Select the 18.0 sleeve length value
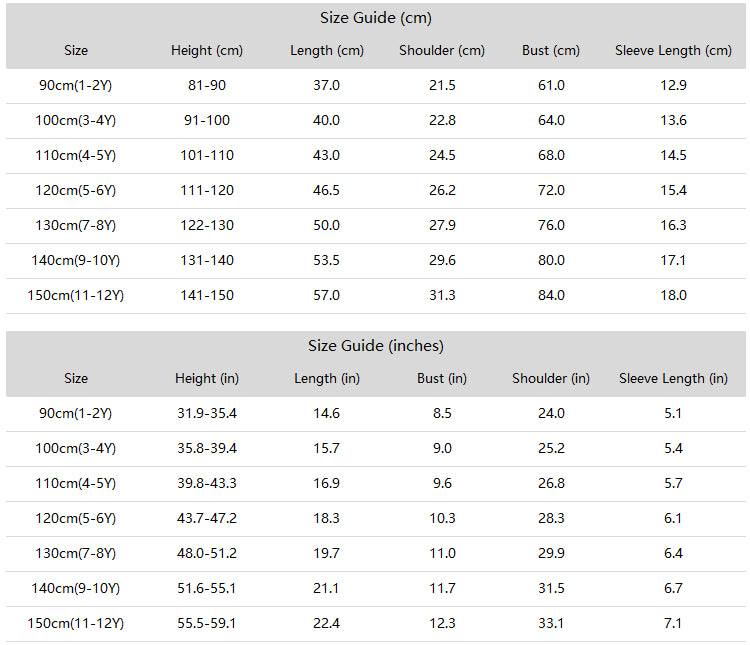This screenshot has width=750, height=645. (673, 295)
